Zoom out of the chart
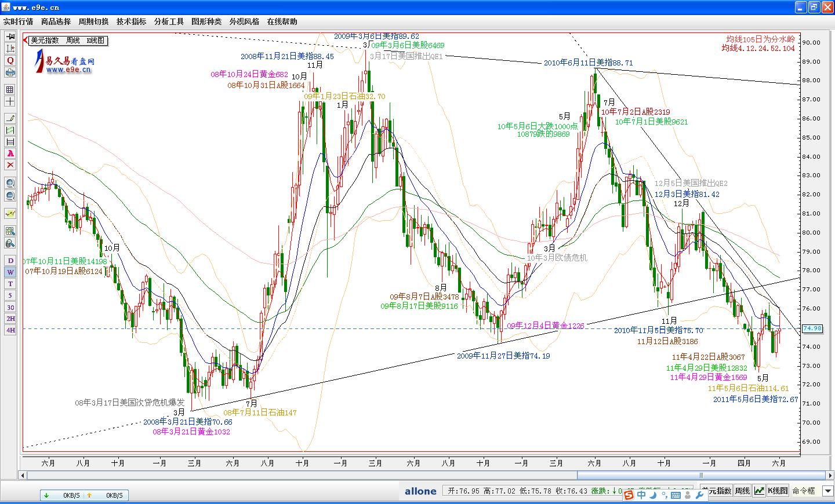 tap(10, 196)
